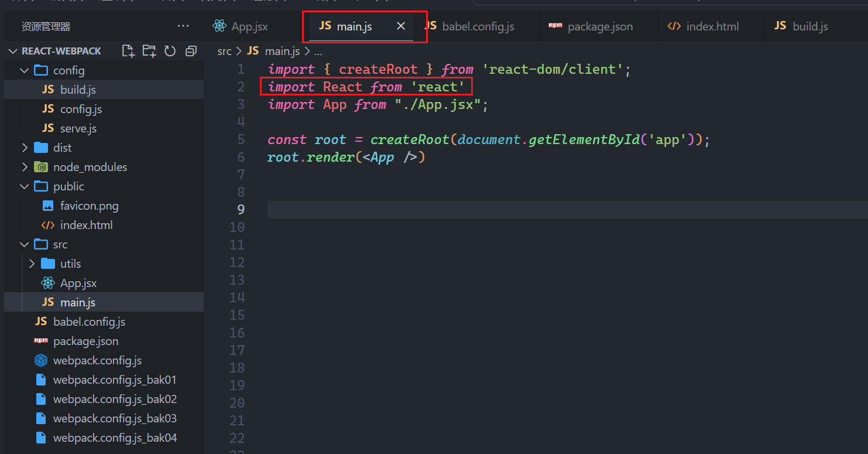The image size is (868, 454).
Task: Select the main.js editor tab
Action: 354,26
